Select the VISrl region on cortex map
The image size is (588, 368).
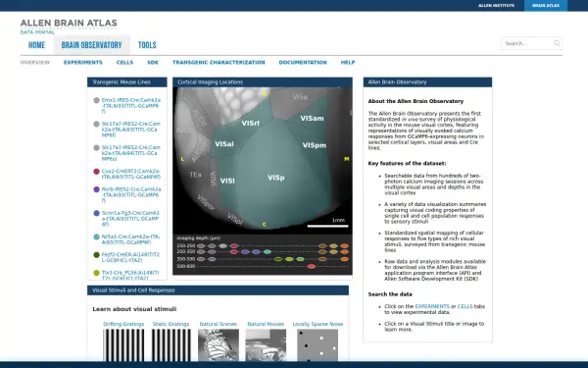[250, 124]
